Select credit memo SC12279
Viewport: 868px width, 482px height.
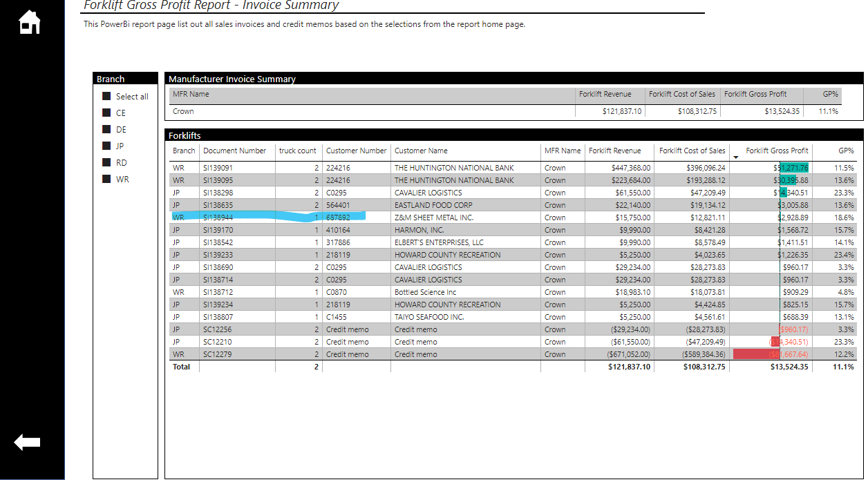[x=218, y=354]
